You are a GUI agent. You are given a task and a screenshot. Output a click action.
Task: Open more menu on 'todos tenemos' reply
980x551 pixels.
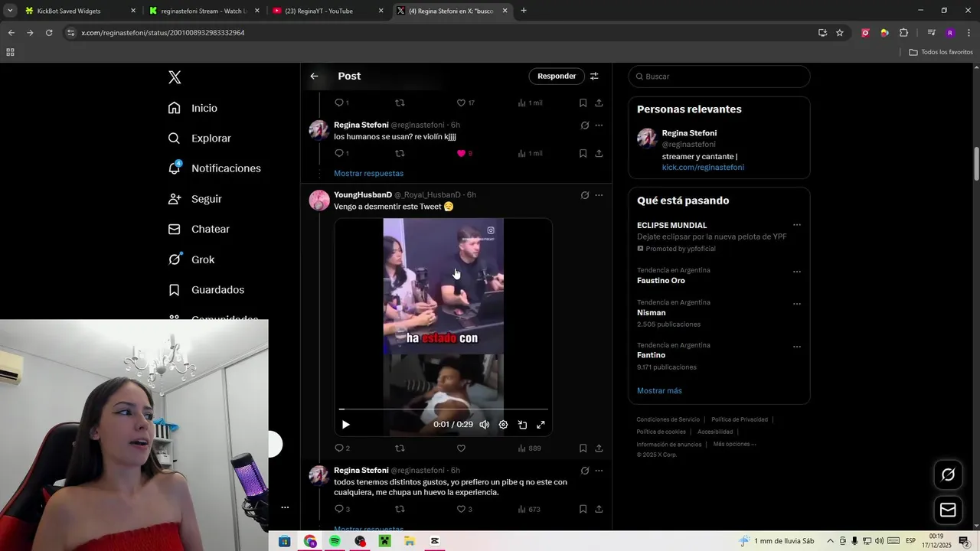[x=599, y=471]
